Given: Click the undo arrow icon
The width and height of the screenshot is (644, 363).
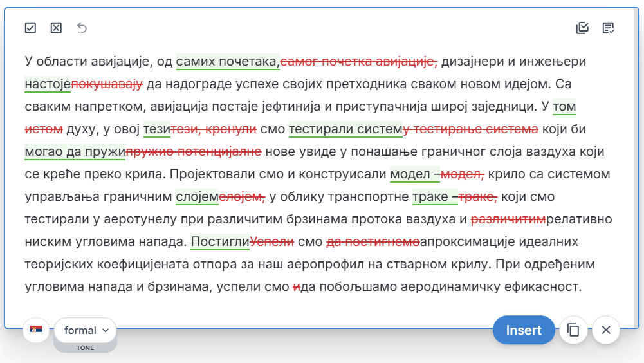Looking at the screenshot, I should [82, 28].
